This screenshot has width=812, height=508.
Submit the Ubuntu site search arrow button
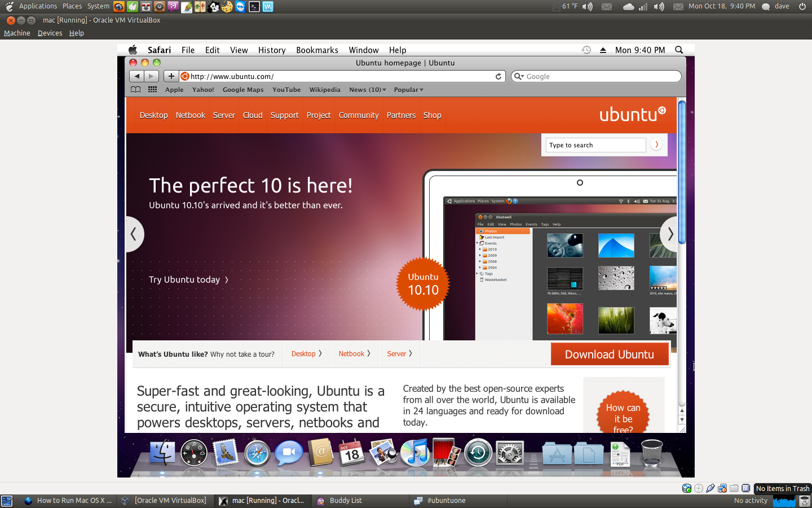656,145
